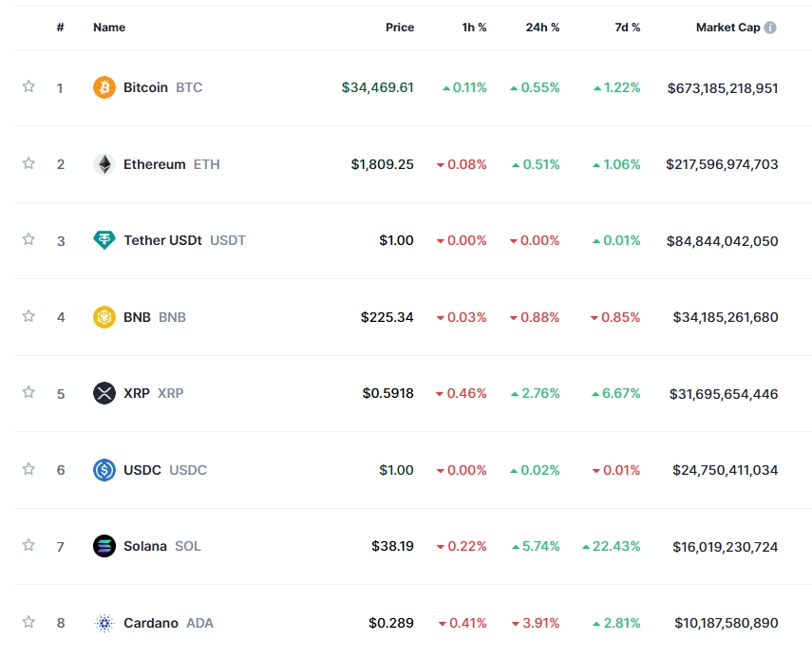Open the Cardano ADA name link
Screen dimensions: 812x659
[x=151, y=623]
